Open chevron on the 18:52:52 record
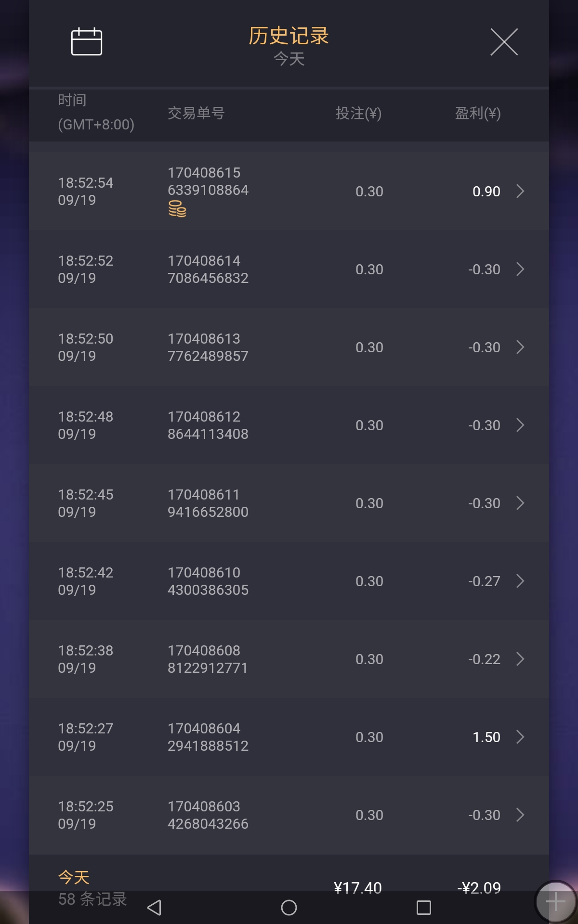This screenshot has width=578, height=924. 520,269
